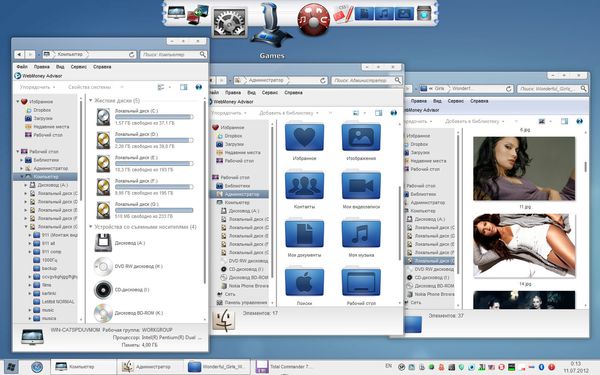Screen dimensions: 600x375
Task: Open the Contacts people folder
Action: (304, 185)
